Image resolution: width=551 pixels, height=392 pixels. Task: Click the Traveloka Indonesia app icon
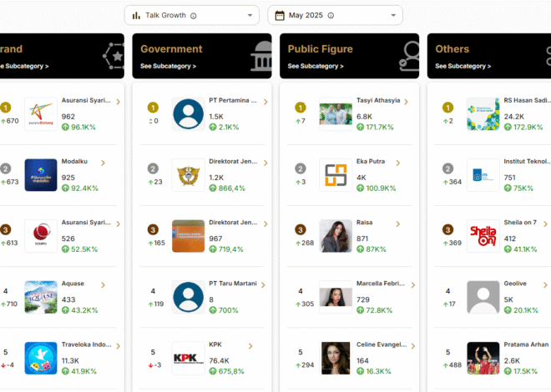pyautogui.click(x=41, y=358)
